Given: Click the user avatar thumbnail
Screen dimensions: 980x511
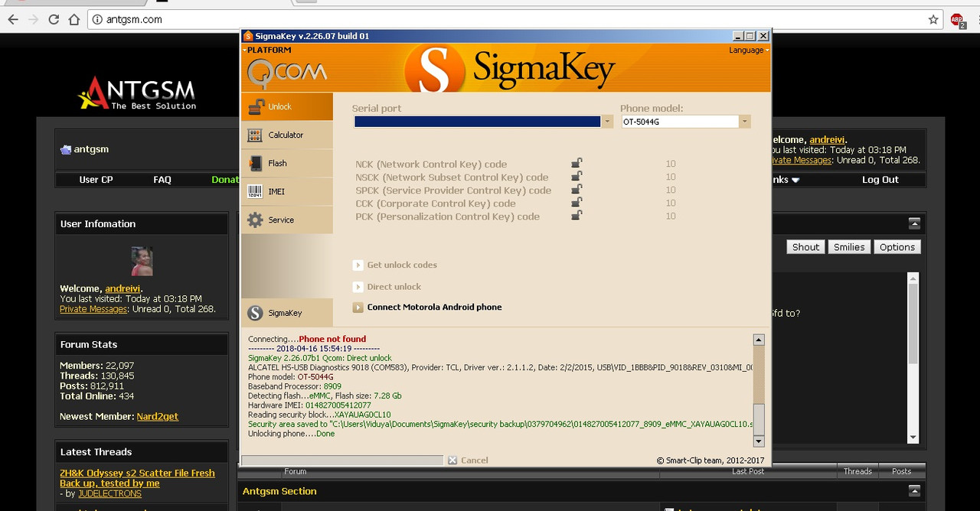Looking at the screenshot, I should (142, 261).
